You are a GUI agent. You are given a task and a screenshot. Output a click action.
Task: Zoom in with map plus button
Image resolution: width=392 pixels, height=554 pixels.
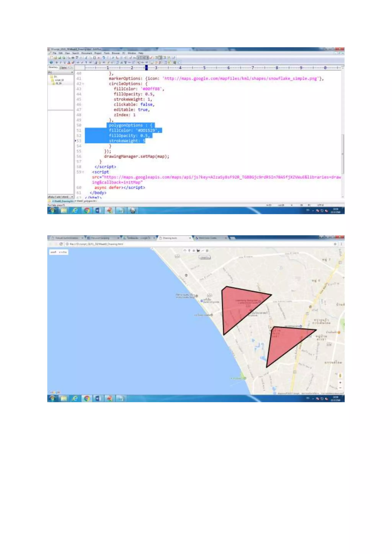(340, 382)
